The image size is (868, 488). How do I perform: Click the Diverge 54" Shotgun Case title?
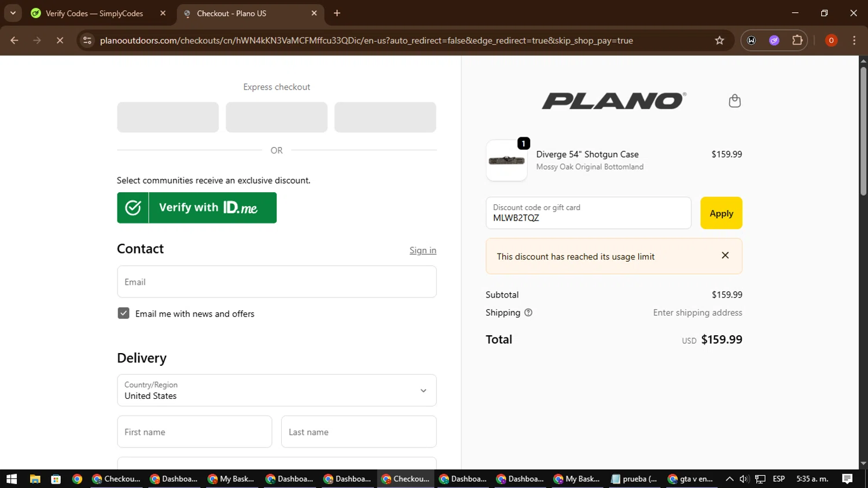click(x=587, y=155)
